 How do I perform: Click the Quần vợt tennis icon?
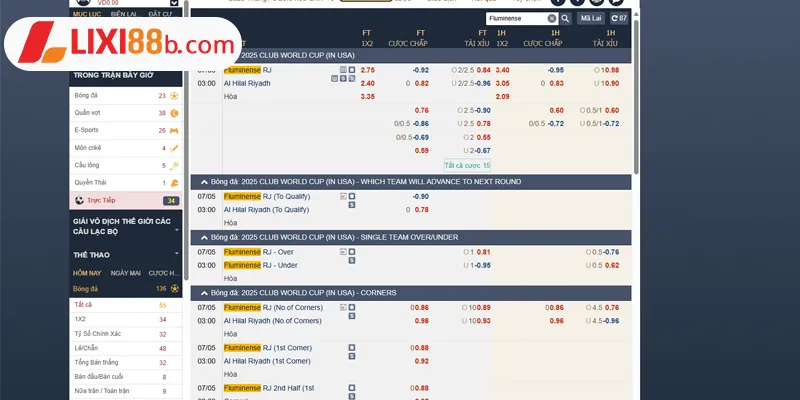[174, 114]
